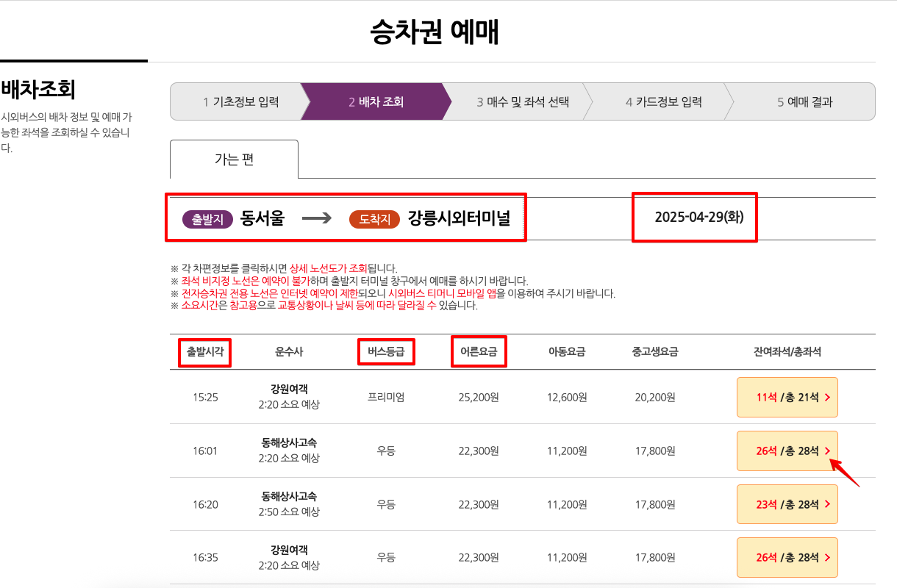Expand the 16:35 강원여객 seat listing

click(787, 556)
